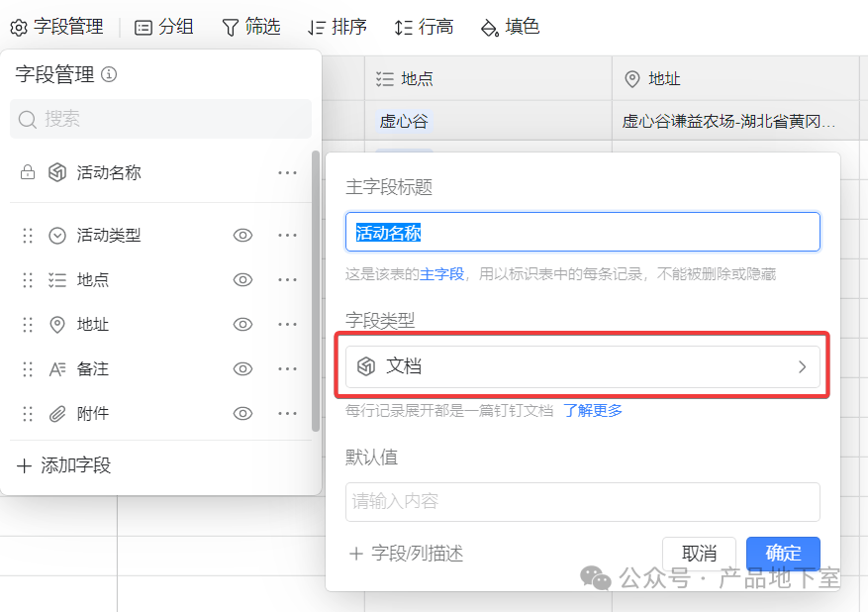
Task: Open the 文档 field type dropdown
Action: coord(582,366)
